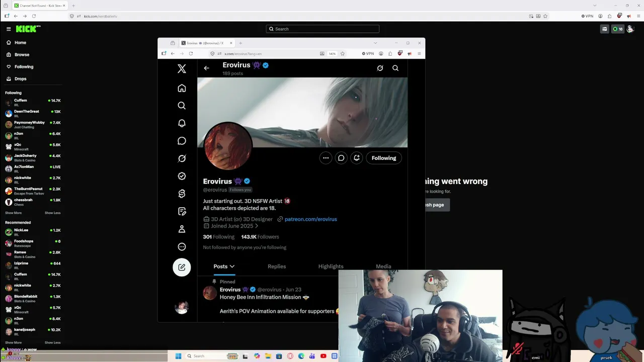Open the gift box icon on Kick header
This screenshot has height=362, width=644.
pos(605,29)
